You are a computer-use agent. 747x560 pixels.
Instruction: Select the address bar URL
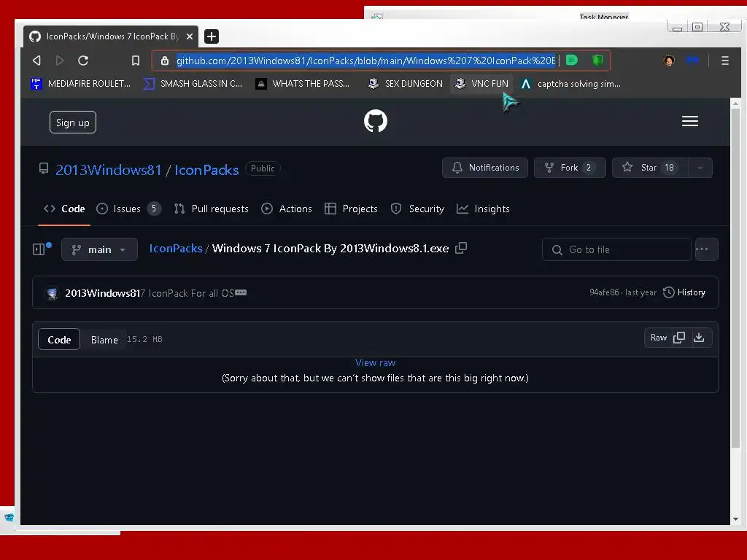coord(366,61)
